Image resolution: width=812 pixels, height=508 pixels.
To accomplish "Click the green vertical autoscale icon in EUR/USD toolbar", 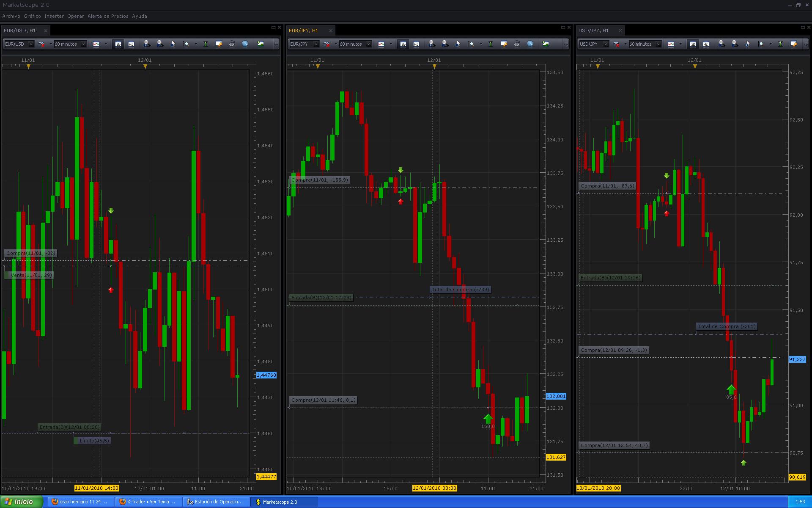I will (x=206, y=44).
